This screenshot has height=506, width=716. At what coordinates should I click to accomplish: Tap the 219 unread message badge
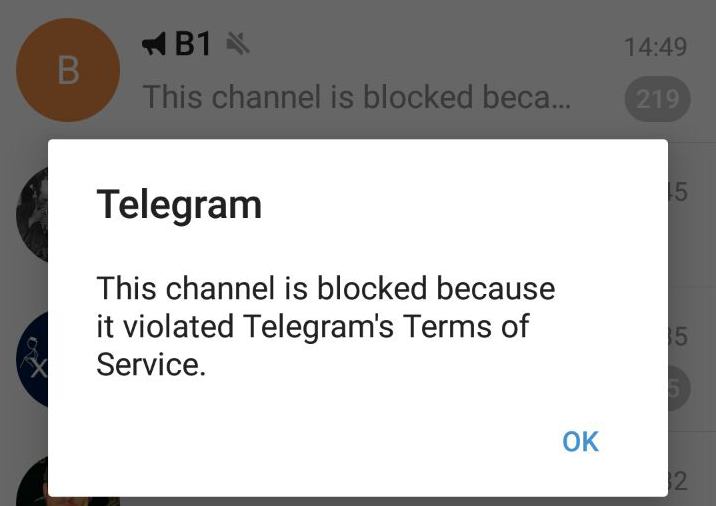pos(658,99)
